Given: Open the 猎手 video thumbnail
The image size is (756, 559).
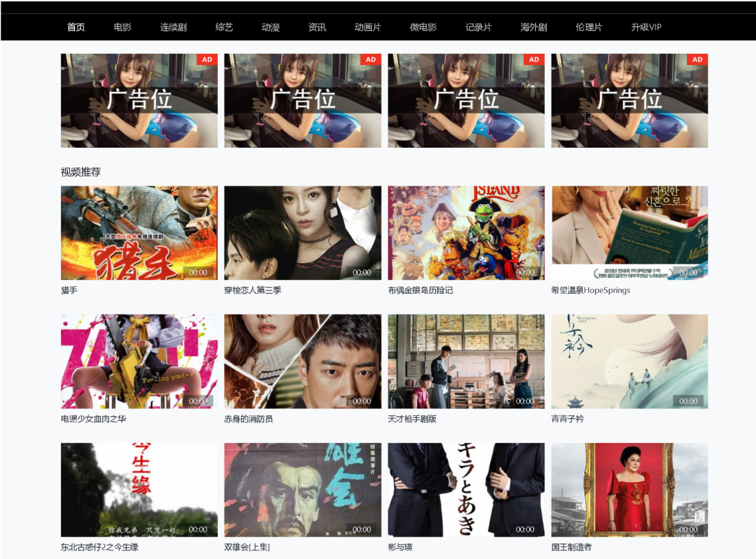Looking at the screenshot, I should pyautogui.click(x=139, y=233).
